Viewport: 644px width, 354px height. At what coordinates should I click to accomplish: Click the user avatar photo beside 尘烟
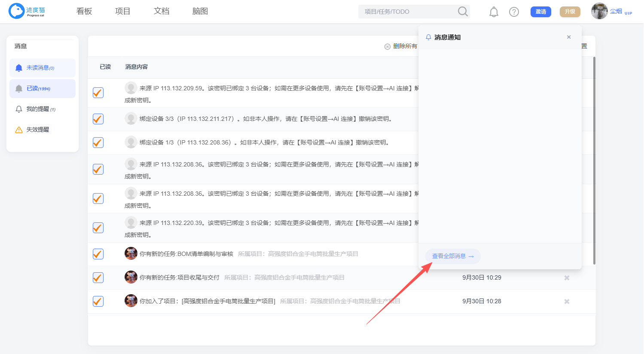click(x=599, y=11)
